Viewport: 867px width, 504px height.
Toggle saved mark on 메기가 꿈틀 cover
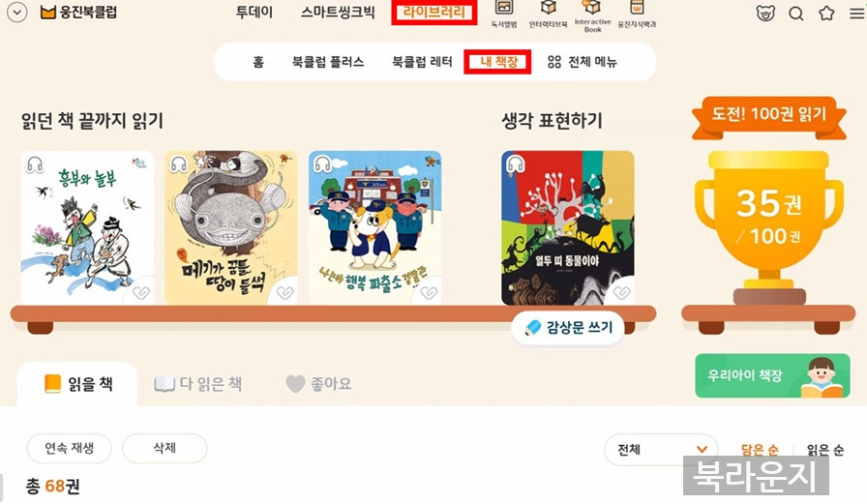284,292
